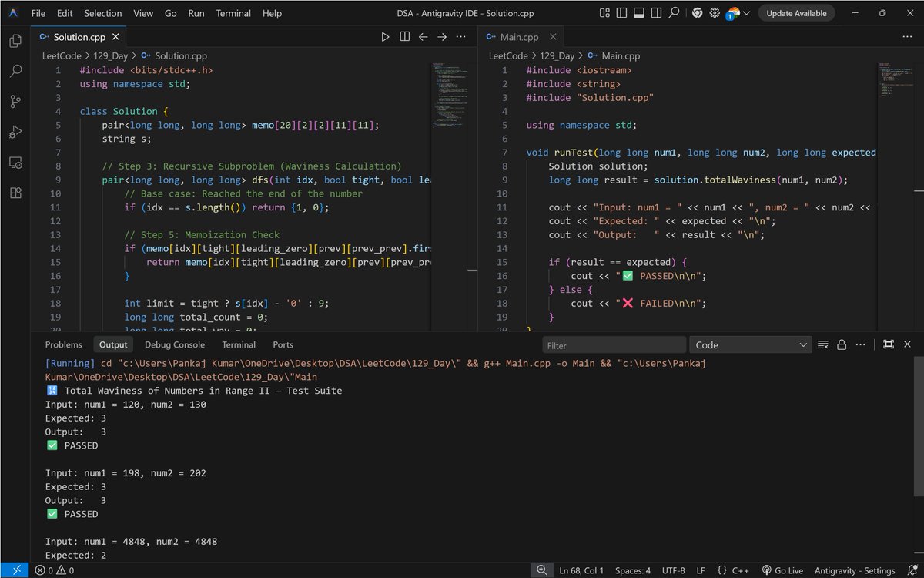Expand LeetCode breadcrumb in Solution.cpp editor
Screen dimensions: 924x578
(x=62, y=55)
